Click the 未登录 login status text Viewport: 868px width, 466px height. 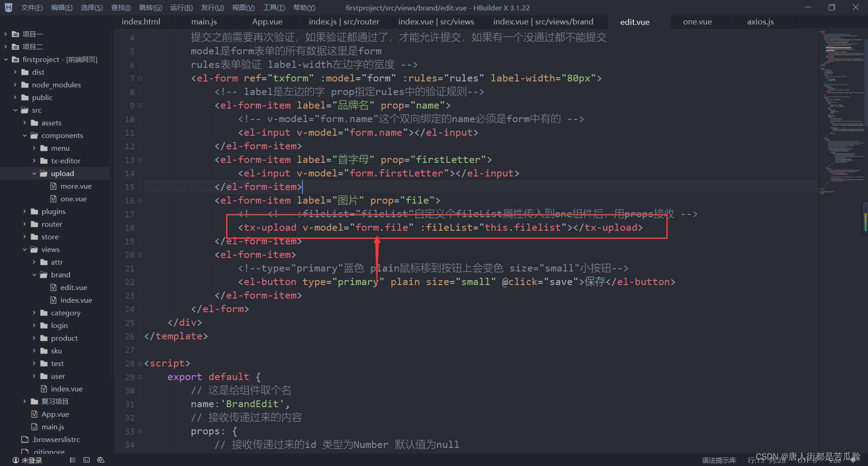[x=32, y=460]
